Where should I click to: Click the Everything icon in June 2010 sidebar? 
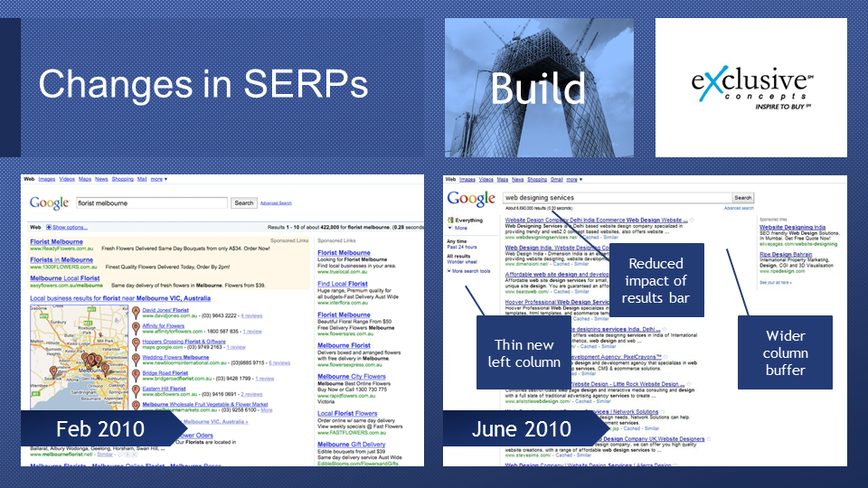pos(450,221)
